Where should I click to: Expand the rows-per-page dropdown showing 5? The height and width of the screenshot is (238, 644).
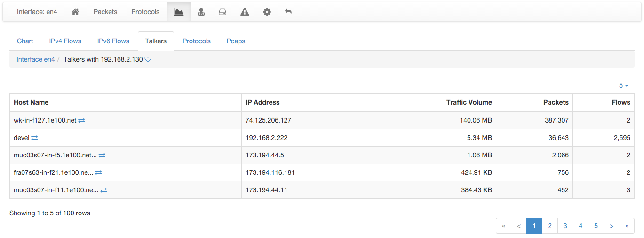(624, 85)
